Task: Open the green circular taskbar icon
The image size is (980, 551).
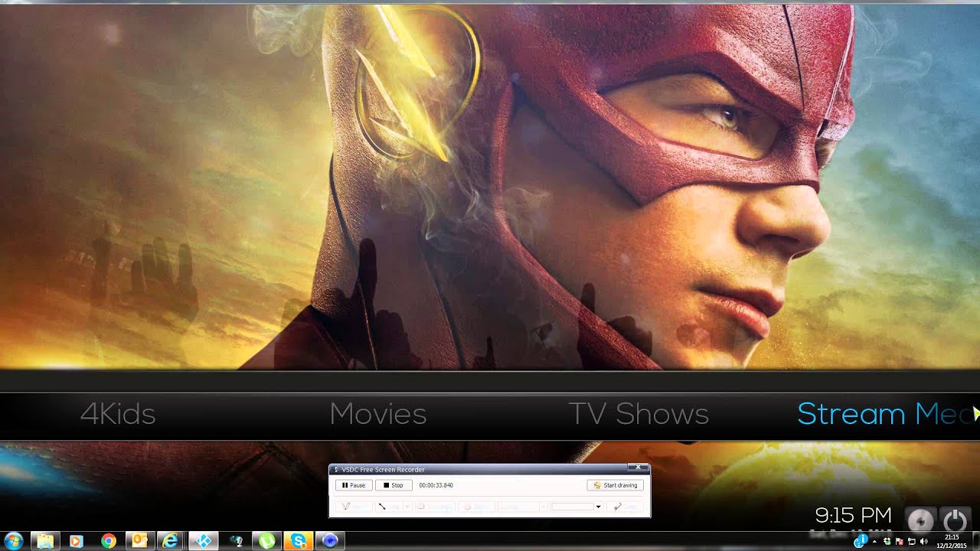Action: (x=266, y=541)
